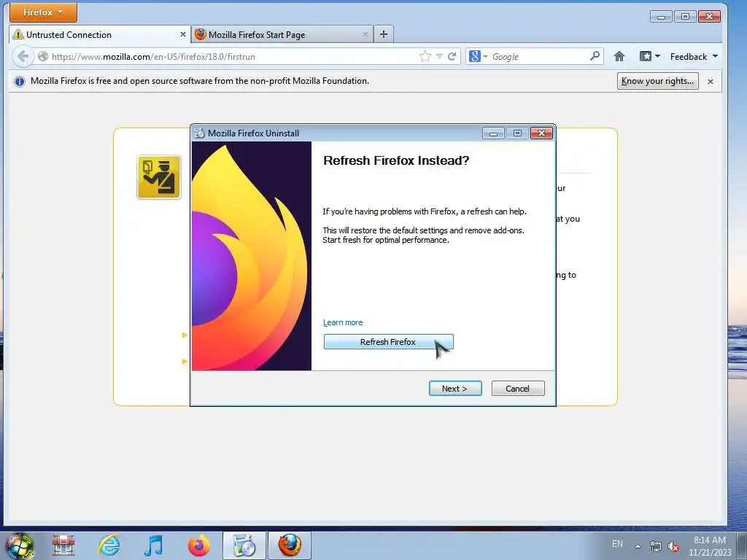Image resolution: width=747 pixels, height=560 pixels.
Task: Close the Untrusted Connection tab
Action: (x=182, y=34)
